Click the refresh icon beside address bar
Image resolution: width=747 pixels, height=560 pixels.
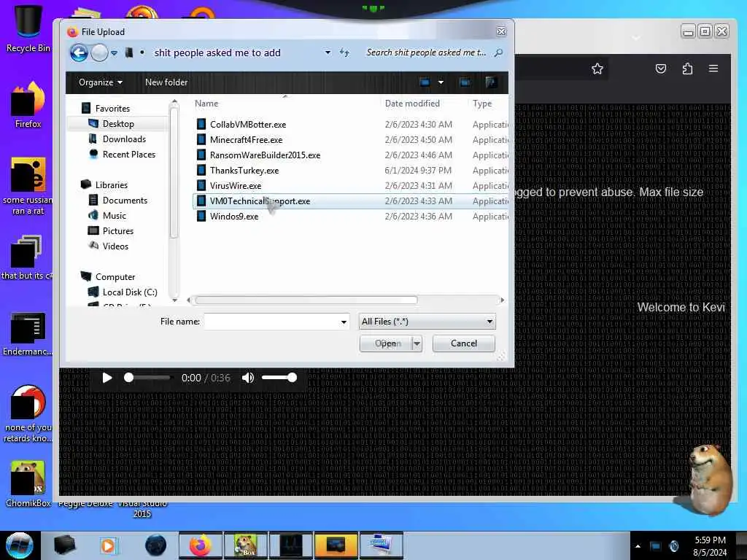344,52
